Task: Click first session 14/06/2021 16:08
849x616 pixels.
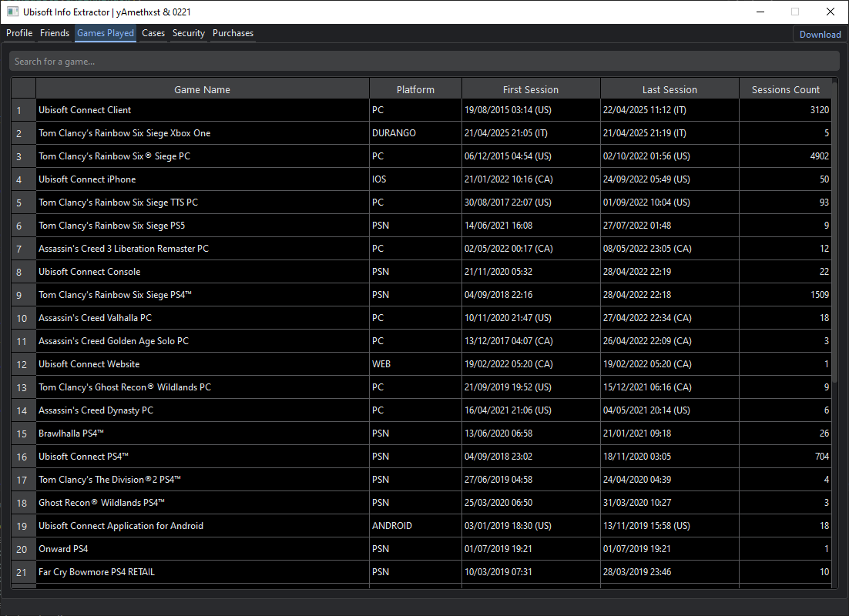Action: [531, 225]
